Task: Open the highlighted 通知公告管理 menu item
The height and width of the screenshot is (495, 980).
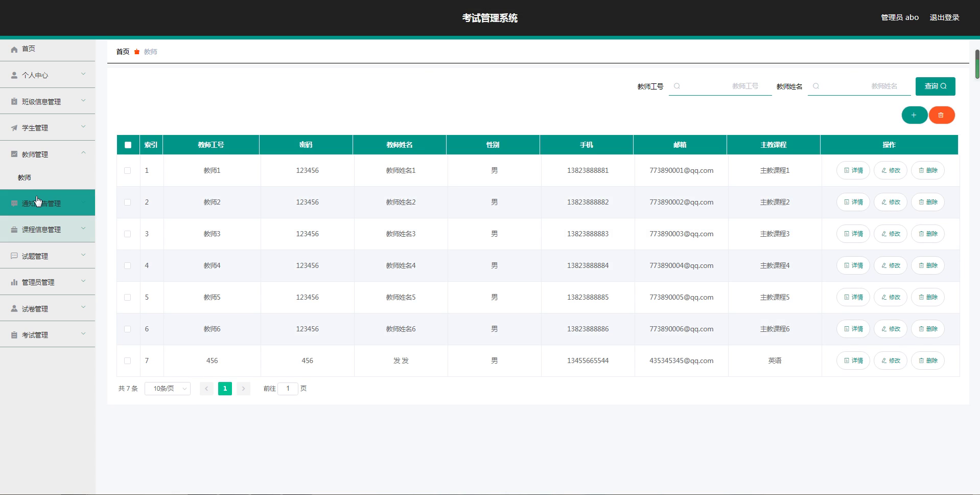Action: pyautogui.click(x=48, y=203)
